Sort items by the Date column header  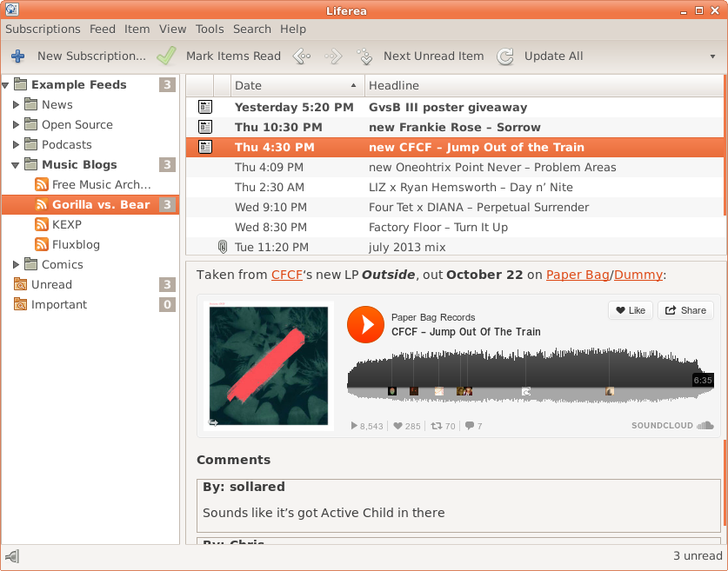click(x=296, y=85)
